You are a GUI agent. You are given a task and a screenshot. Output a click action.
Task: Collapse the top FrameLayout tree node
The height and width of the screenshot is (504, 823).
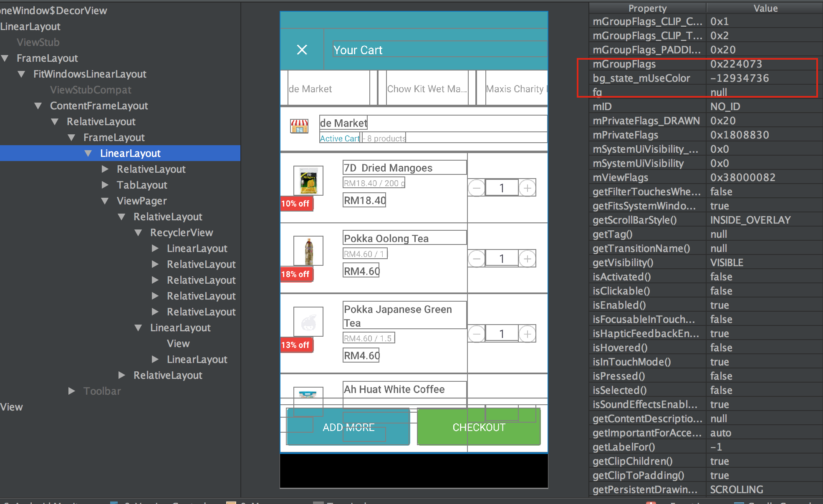[x=5, y=58]
